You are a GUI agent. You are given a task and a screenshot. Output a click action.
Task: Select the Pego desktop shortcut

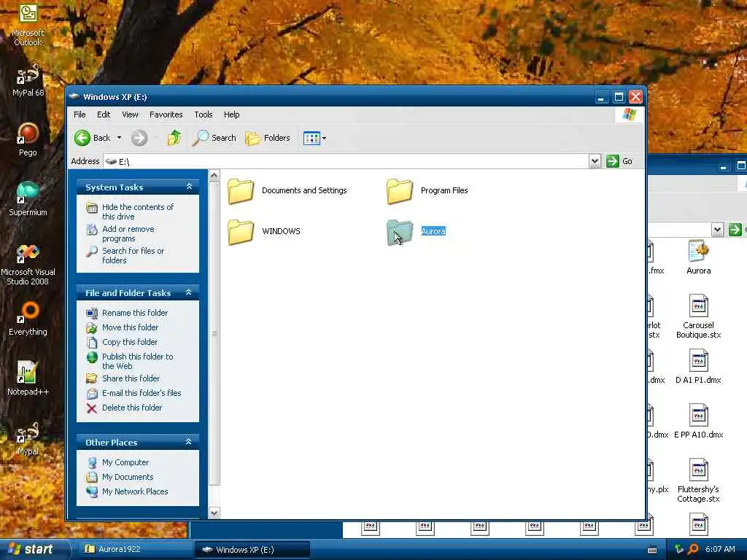(28, 139)
